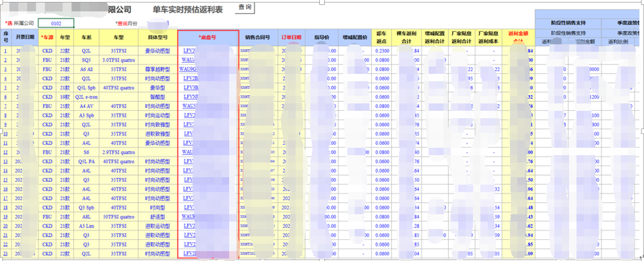Viewport: 644px width, 261px height.
Task: Select the 车源 column header
Action: click(x=47, y=37)
